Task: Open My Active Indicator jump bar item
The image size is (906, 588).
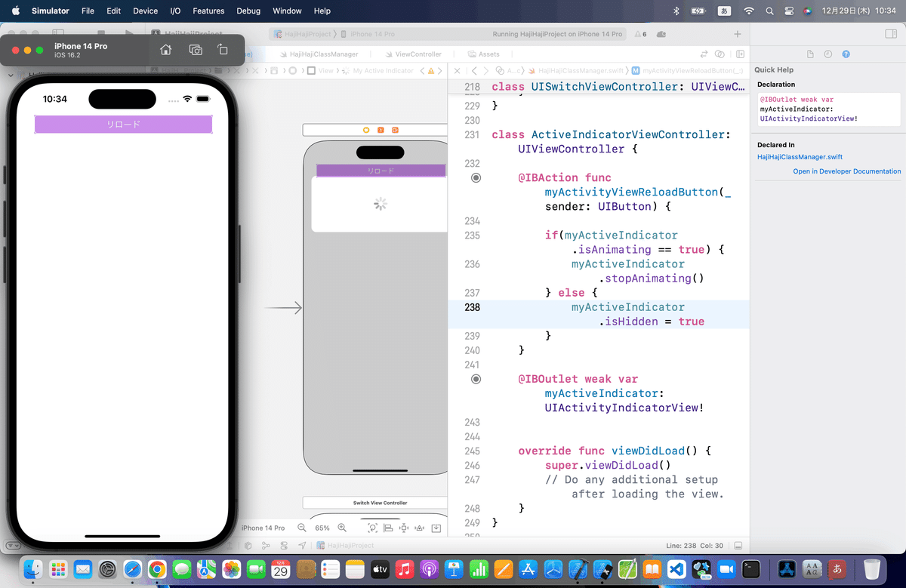Action: [377, 70]
